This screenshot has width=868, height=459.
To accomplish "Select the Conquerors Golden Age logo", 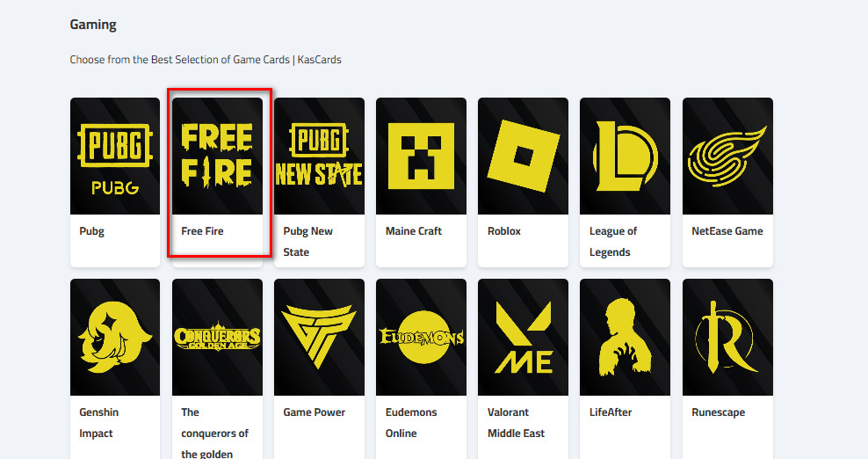I will (217, 337).
